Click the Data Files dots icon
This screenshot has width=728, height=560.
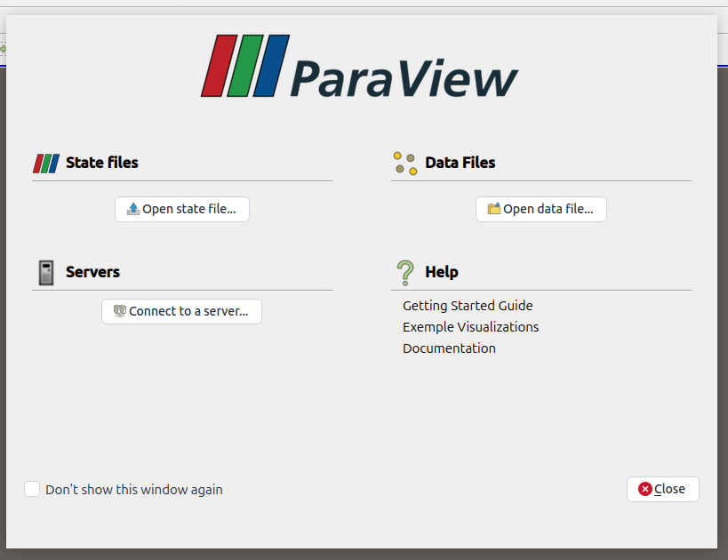(x=405, y=164)
